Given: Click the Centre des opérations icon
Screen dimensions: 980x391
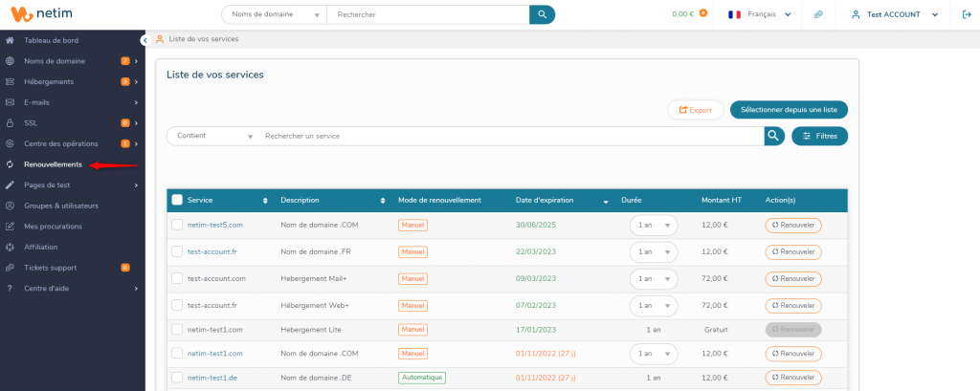Looking at the screenshot, I should tap(10, 143).
